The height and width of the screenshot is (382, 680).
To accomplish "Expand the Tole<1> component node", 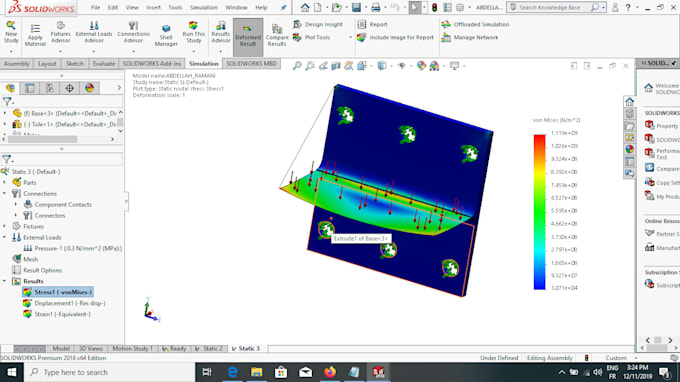I will pyautogui.click(x=5, y=124).
